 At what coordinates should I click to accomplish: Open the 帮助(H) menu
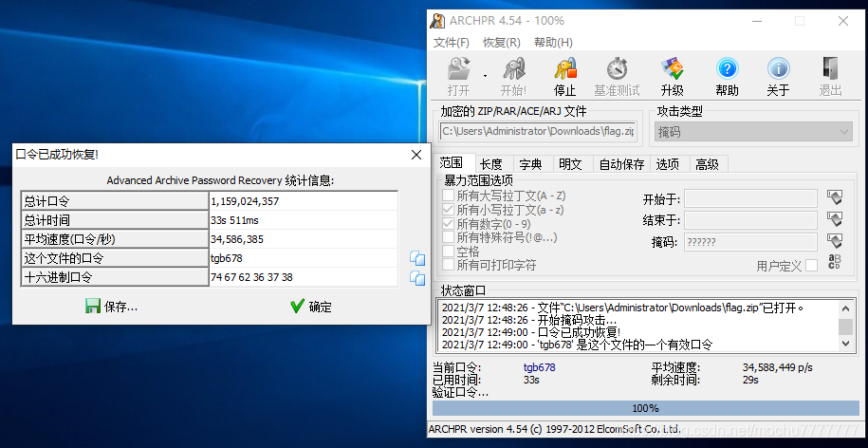[553, 43]
